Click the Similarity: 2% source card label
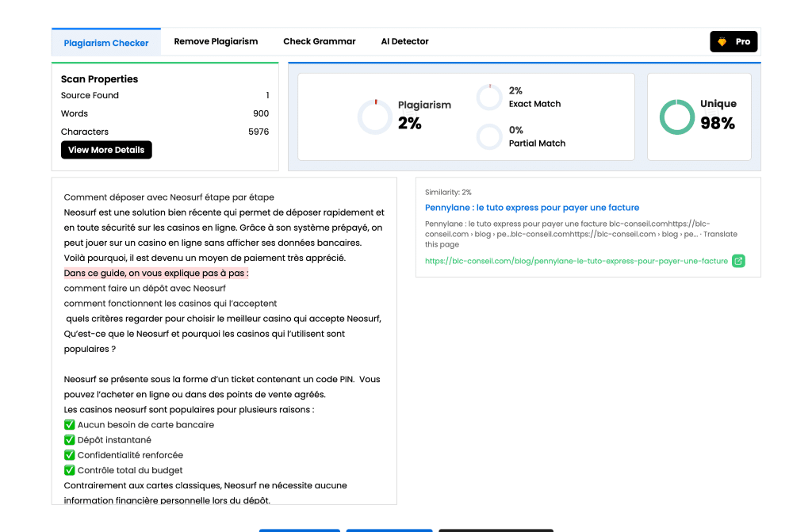The width and height of the screenshot is (812, 532). coord(448,193)
